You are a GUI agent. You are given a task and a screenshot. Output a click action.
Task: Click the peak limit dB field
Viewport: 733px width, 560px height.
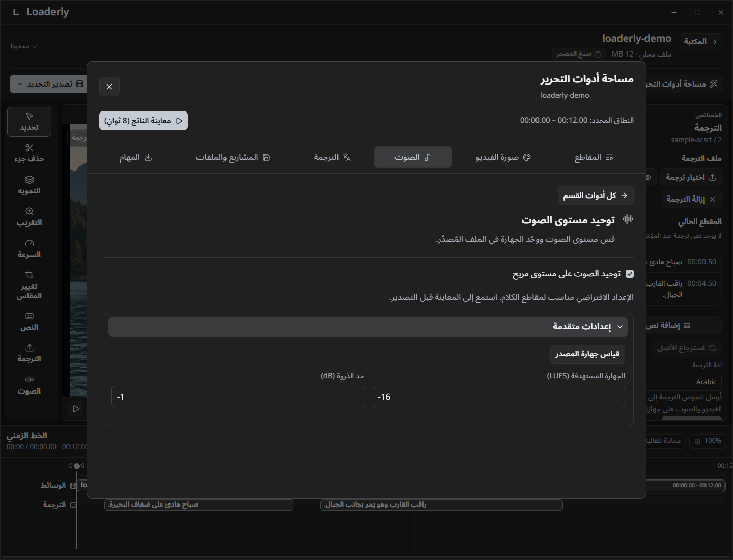(x=238, y=397)
